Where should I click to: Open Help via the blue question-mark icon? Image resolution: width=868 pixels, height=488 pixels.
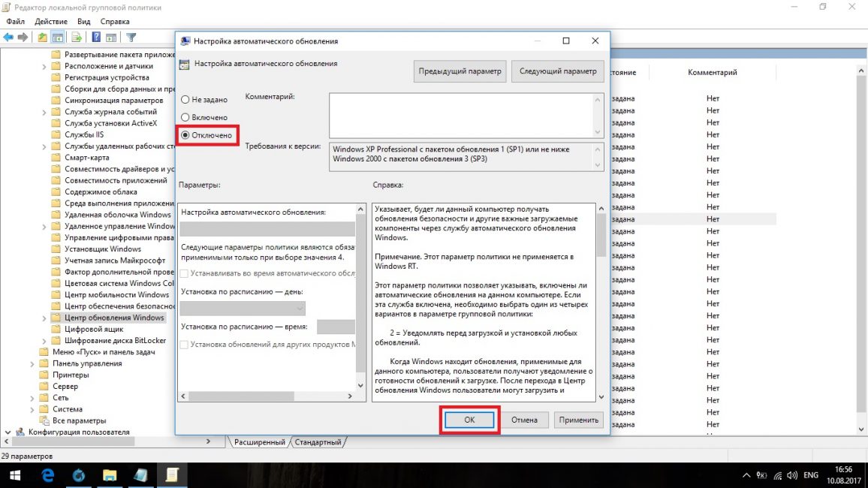tap(96, 37)
